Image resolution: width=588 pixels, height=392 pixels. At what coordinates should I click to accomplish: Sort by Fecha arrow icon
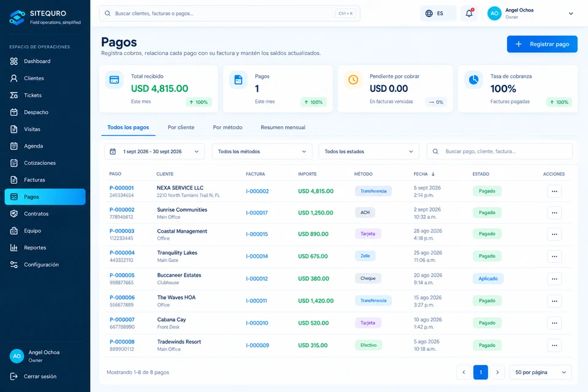[433, 174]
